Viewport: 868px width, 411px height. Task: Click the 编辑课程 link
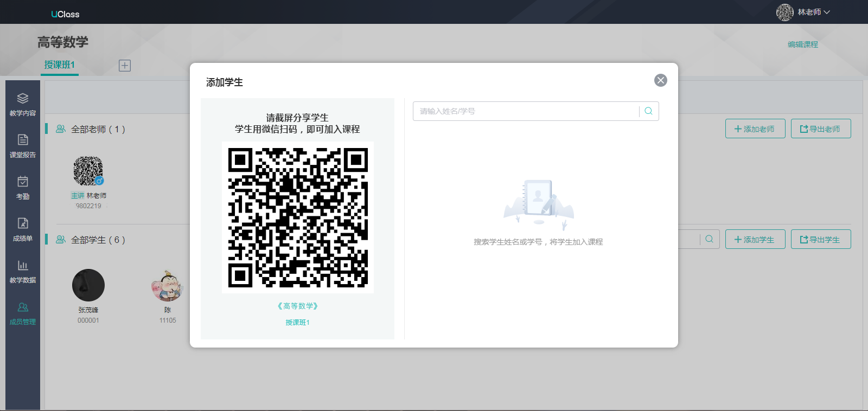tap(803, 44)
